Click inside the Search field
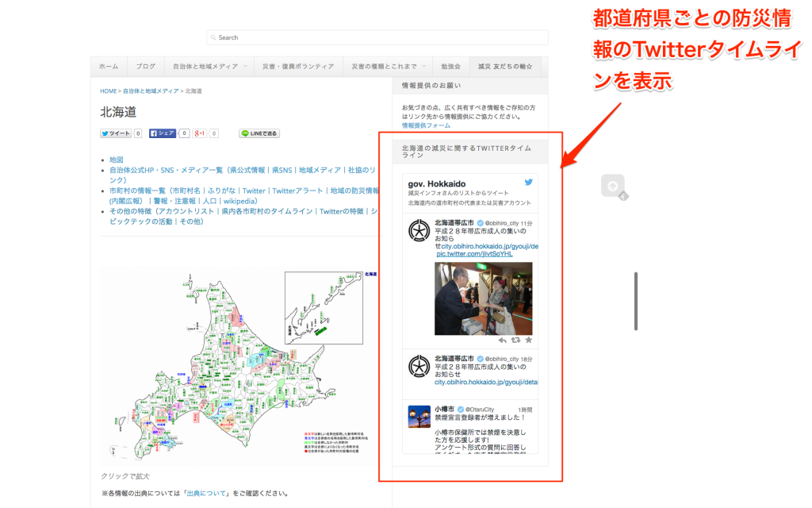The image size is (812, 508). 377,37
